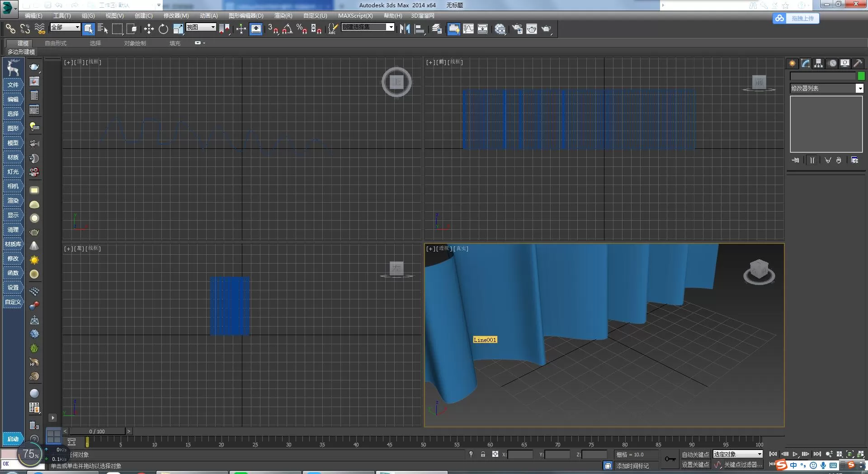868x474 pixels.
Task: Click the Set Keys large key icon
Action: tap(670, 459)
